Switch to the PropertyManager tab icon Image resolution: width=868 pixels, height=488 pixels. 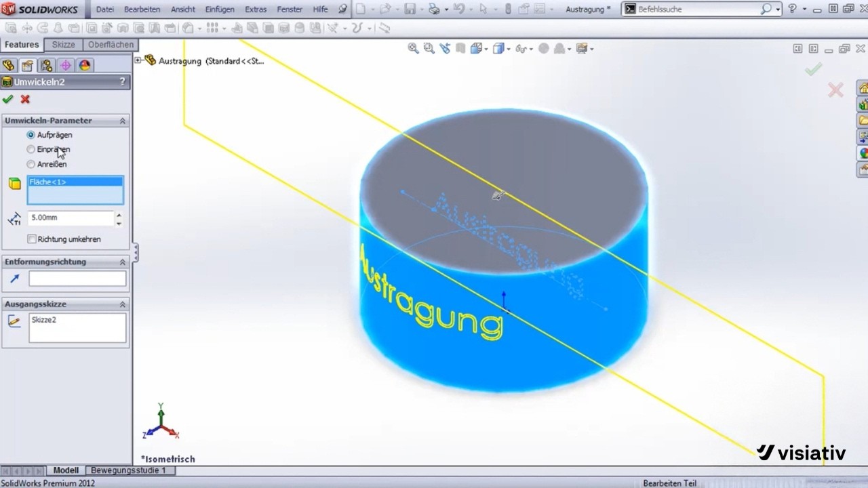(27, 65)
